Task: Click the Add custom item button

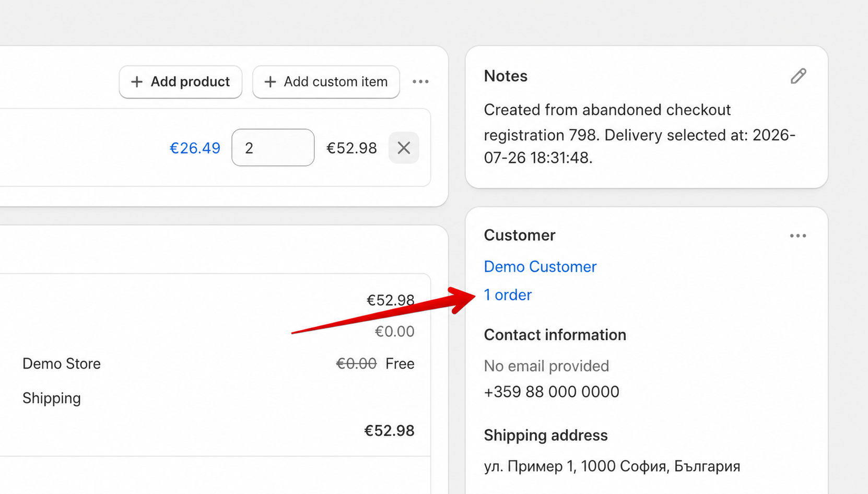Action: tap(326, 81)
